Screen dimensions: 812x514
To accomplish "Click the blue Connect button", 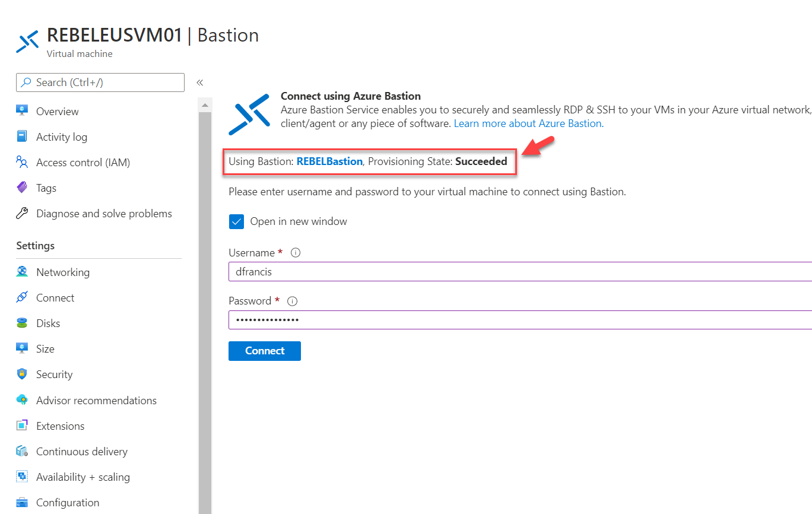I will pos(265,351).
